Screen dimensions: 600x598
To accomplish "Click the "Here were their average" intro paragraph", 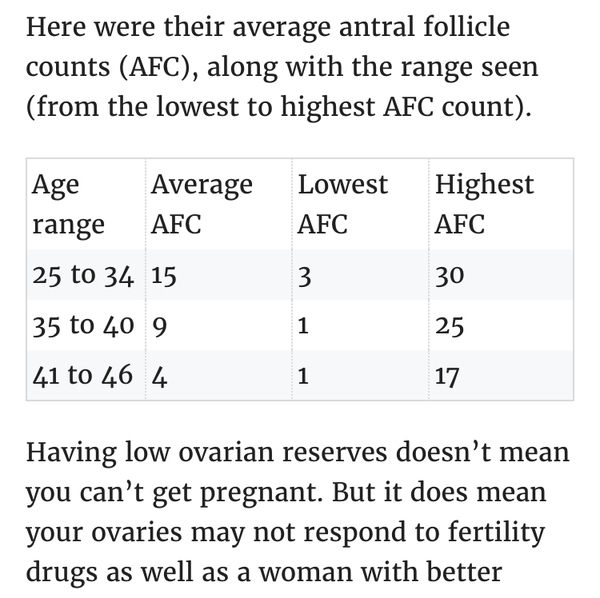I will pyautogui.click(x=282, y=68).
